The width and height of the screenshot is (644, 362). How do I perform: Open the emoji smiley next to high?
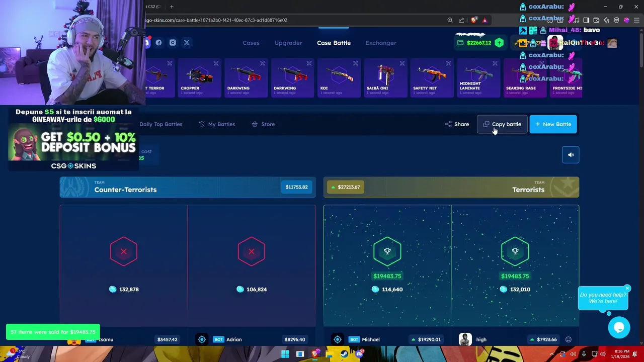point(568,339)
